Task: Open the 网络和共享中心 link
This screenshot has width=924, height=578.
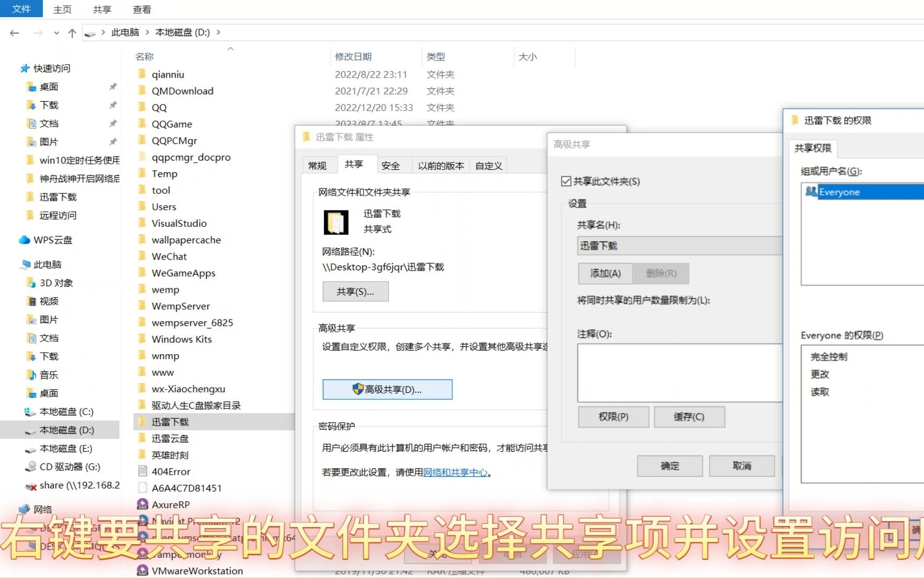Action: (455, 473)
